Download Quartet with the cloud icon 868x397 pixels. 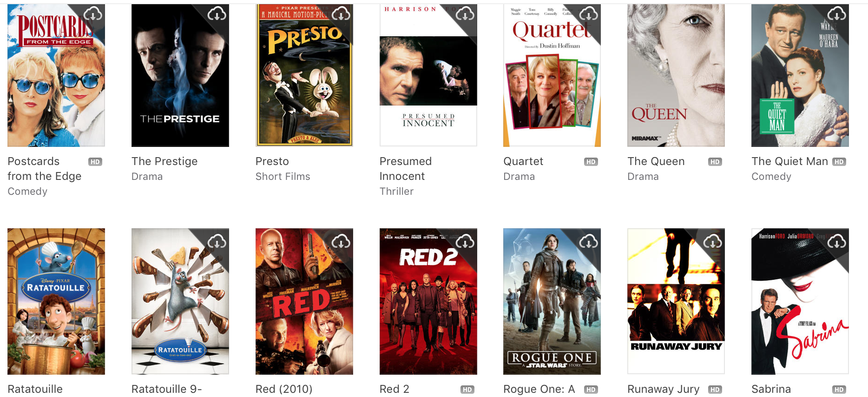click(589, 14)
